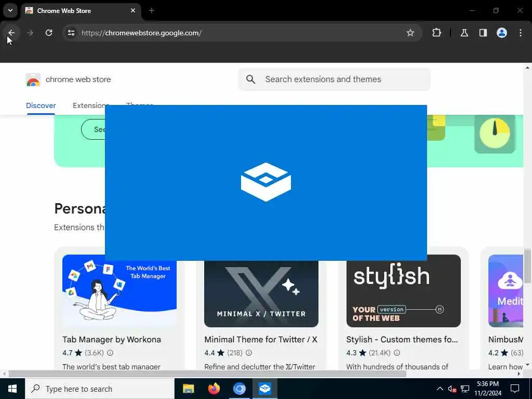The height and width of the screenshot is (399, 532).
Task: Click the Windows Sandbox taskbar icon
Action: (264, 389)
